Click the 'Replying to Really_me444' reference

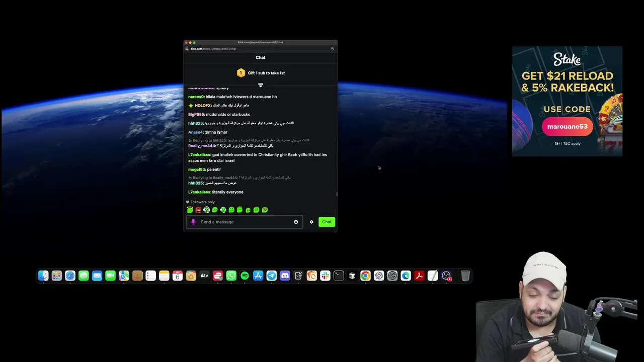click(239, 177)
